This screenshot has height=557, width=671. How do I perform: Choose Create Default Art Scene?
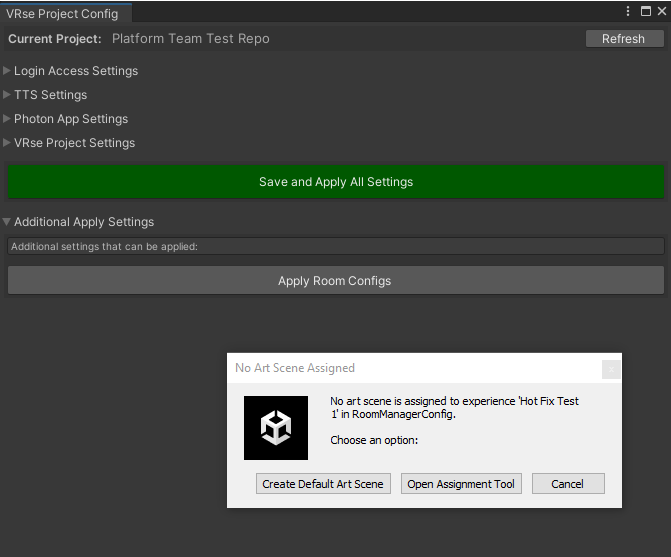323,484
